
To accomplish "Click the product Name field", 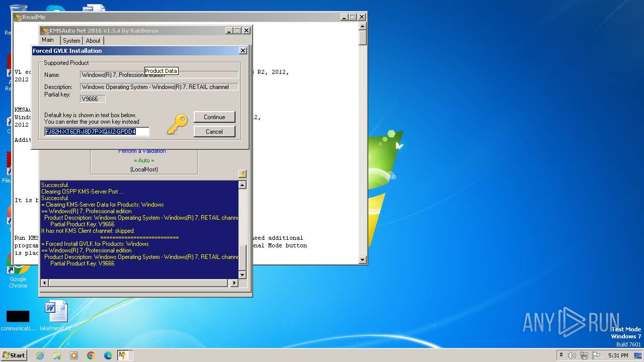I will (159, 75).
